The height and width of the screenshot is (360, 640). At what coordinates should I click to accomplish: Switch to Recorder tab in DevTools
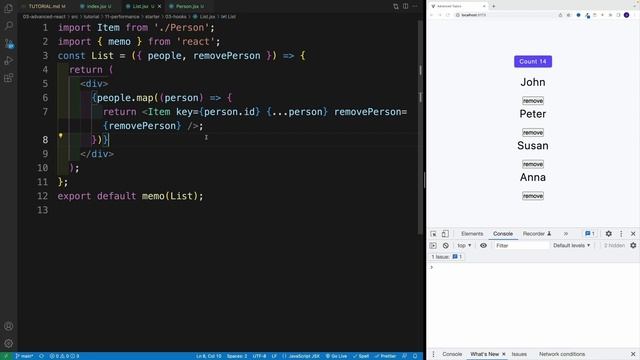point(537,234)
